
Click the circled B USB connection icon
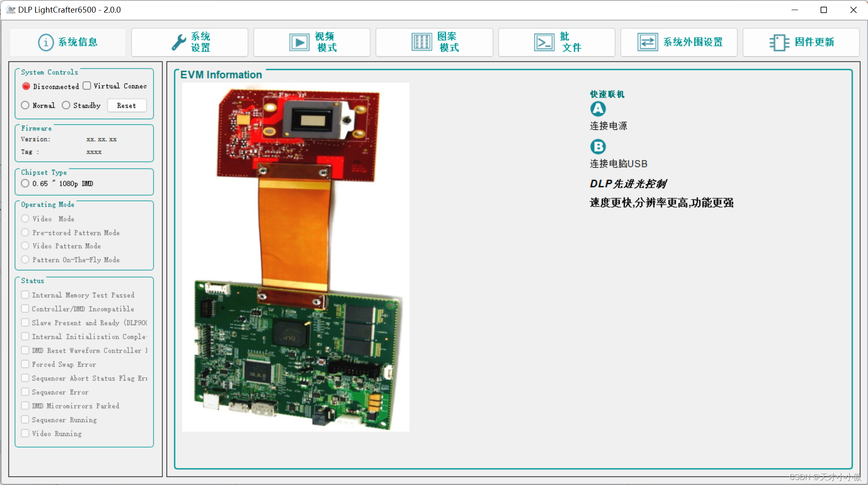point(598,147)
